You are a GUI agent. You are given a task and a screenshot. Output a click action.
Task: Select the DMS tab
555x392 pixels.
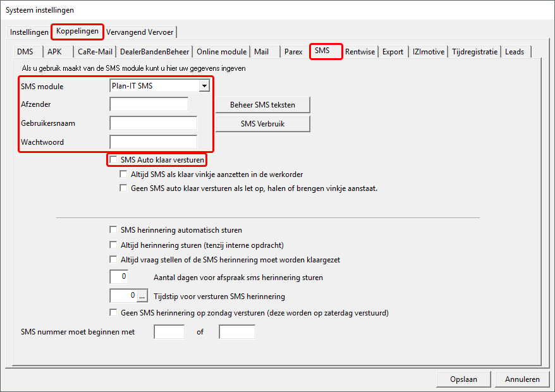point(25,51)
